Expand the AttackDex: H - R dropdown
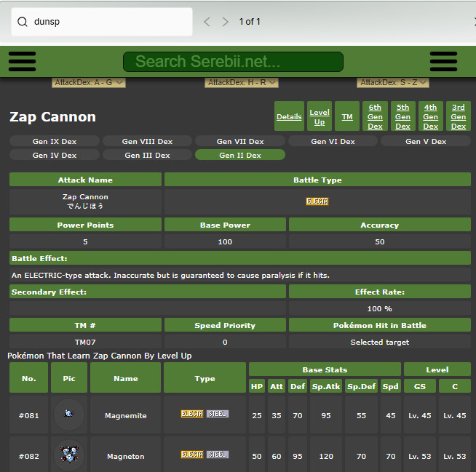Viewport: 476px width, 472px height. click(x=242, y=82)
